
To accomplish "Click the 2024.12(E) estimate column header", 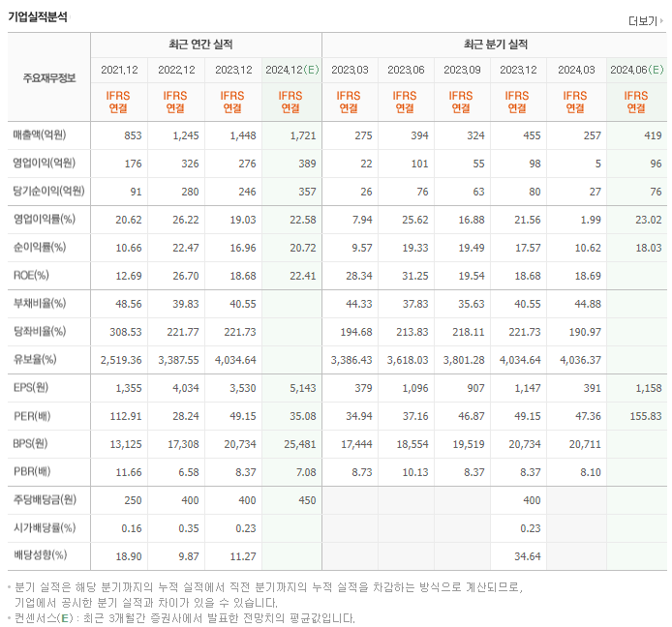I will coord(291,70).
